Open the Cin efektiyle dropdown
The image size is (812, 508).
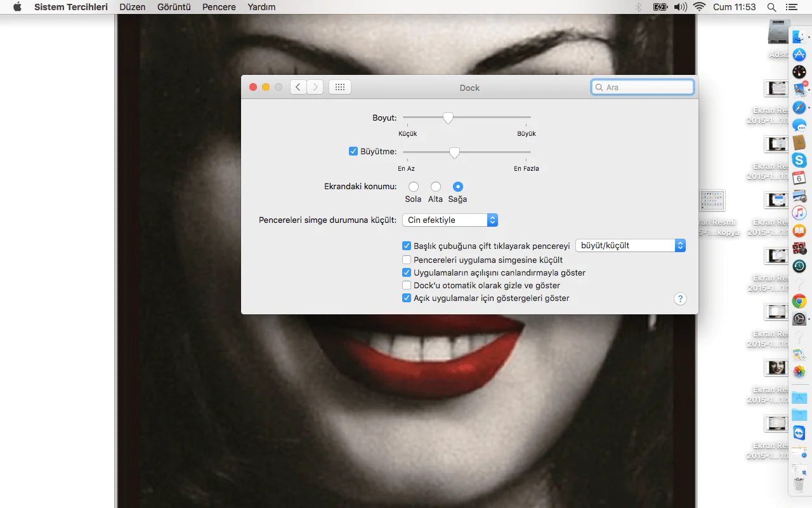click(450, 220)
